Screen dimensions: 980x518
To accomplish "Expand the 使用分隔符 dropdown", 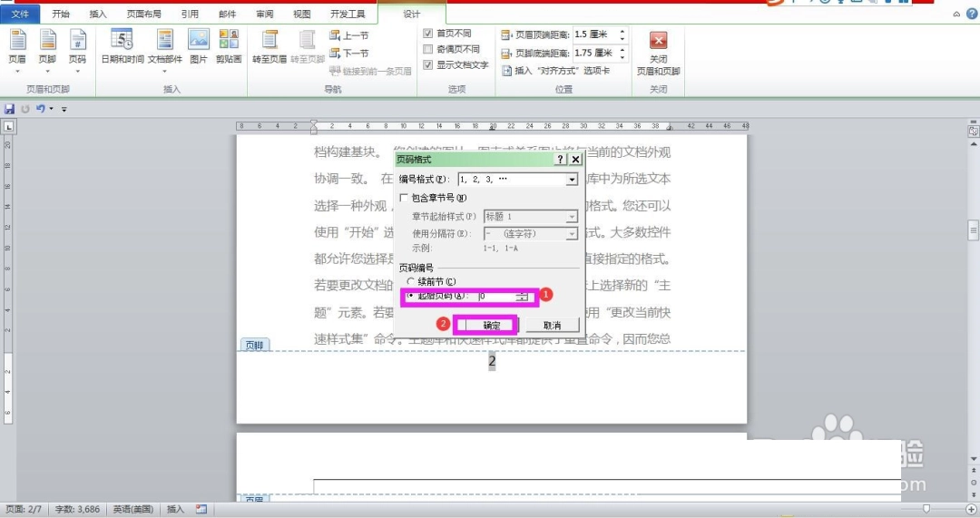I will tap(572, 234).
